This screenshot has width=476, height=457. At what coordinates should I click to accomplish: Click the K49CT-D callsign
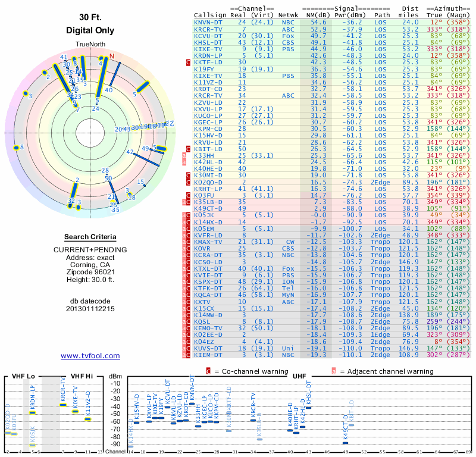[x=208, y=209]
